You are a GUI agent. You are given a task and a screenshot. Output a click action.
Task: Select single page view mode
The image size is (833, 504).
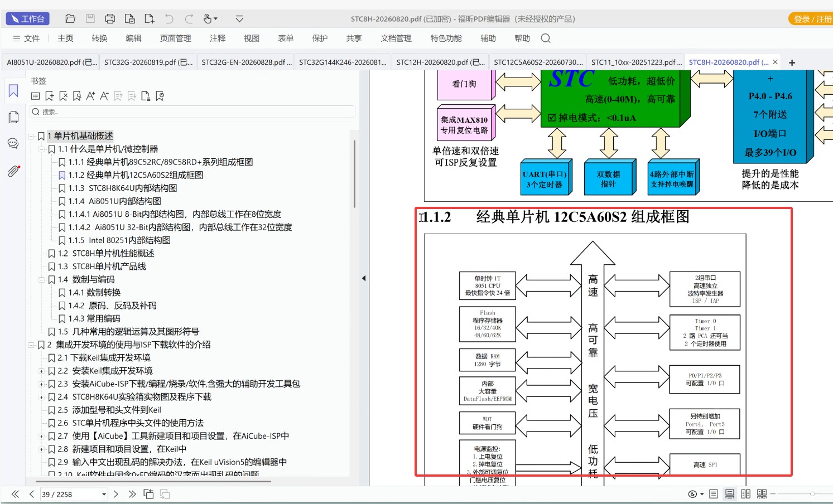pos(714,494)
